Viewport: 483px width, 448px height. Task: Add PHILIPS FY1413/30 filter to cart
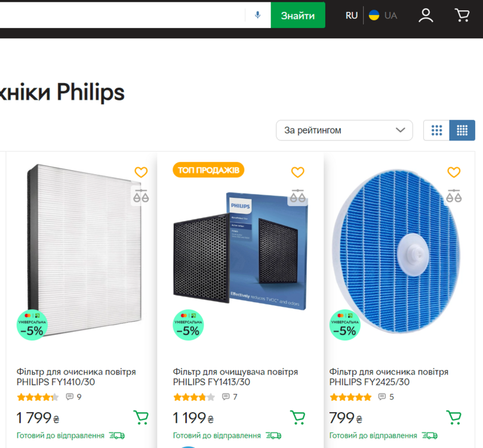pos(297,417)
